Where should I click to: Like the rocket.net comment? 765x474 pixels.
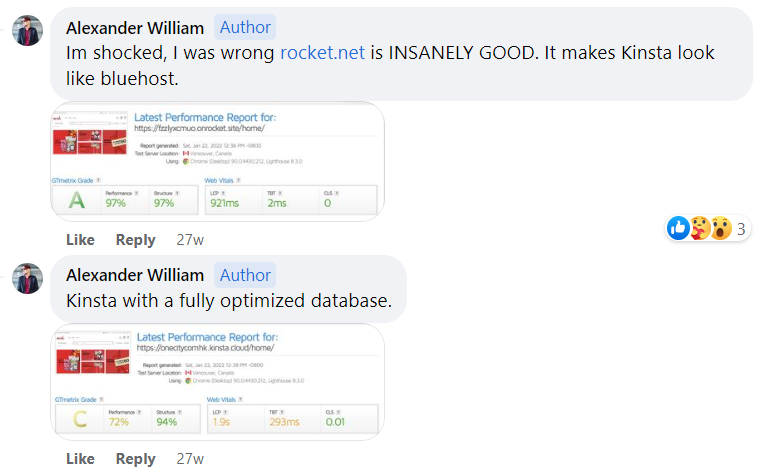(x=81, y=240)
